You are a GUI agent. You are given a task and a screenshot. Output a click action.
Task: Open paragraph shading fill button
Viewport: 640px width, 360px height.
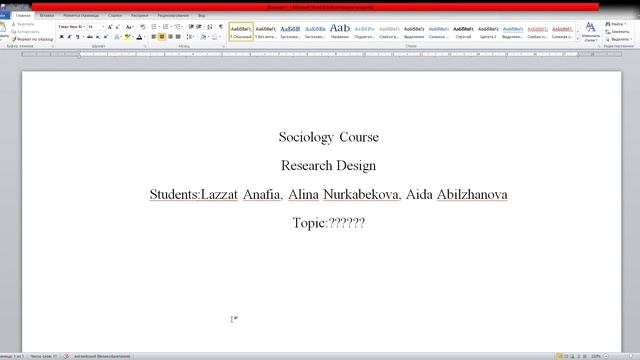coord(203,37)
